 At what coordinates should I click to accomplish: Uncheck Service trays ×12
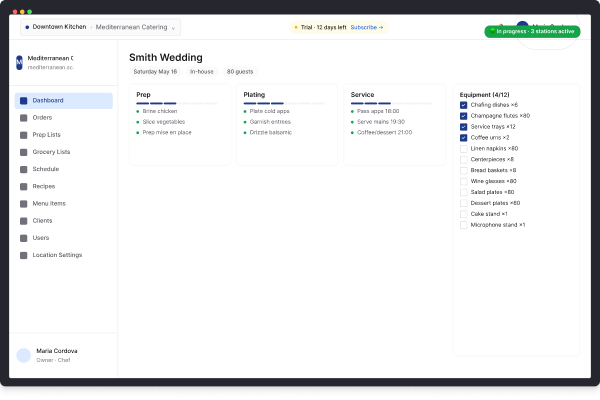463,127
